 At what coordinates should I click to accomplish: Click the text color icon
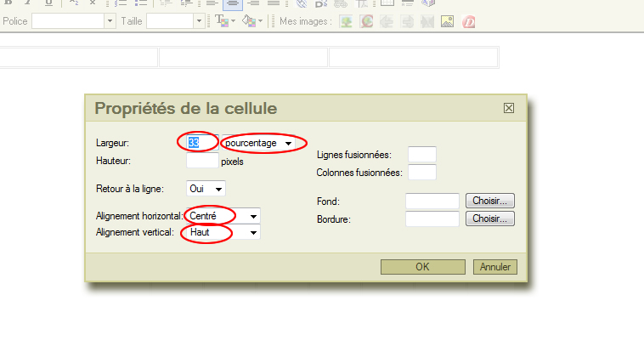[222, 21]
